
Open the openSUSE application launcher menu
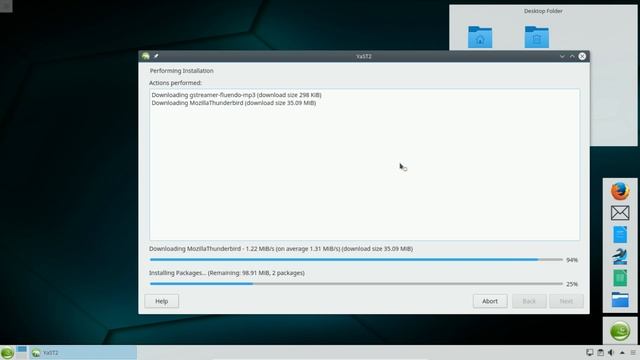[x=7, y=353]
